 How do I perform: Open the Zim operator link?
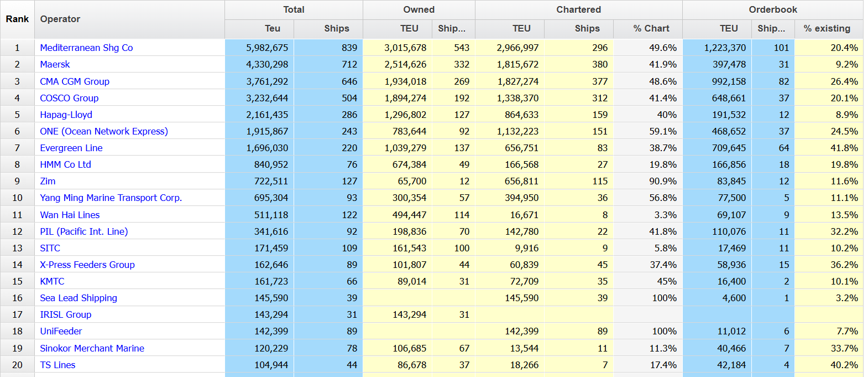pyautogui.click(x=48, y=181)
